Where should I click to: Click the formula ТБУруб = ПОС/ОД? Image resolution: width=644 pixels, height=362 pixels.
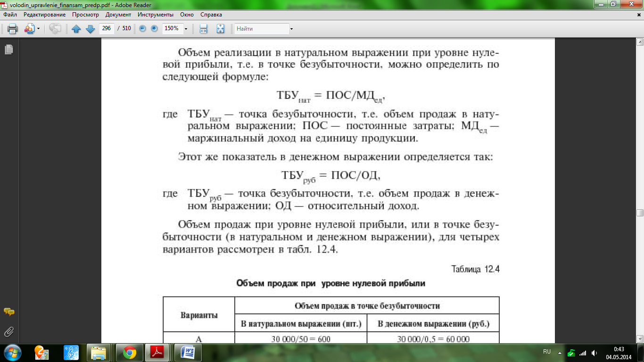pos(331,176)
